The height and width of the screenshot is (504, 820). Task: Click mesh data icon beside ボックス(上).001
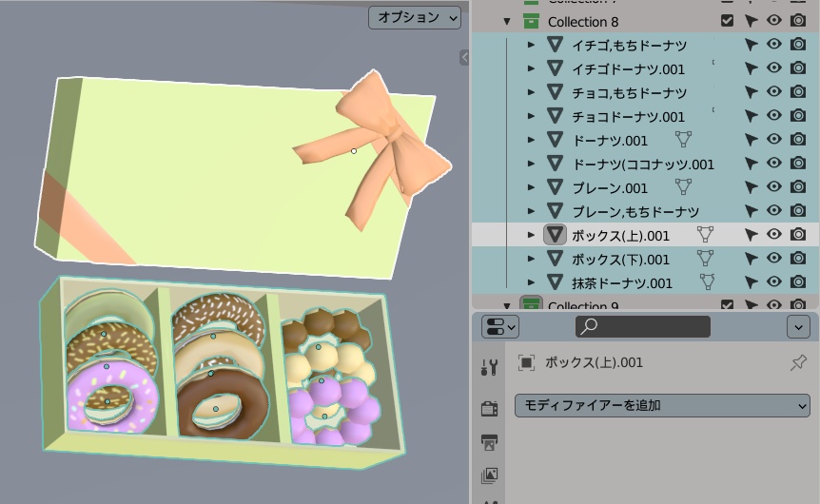(705, 234)
